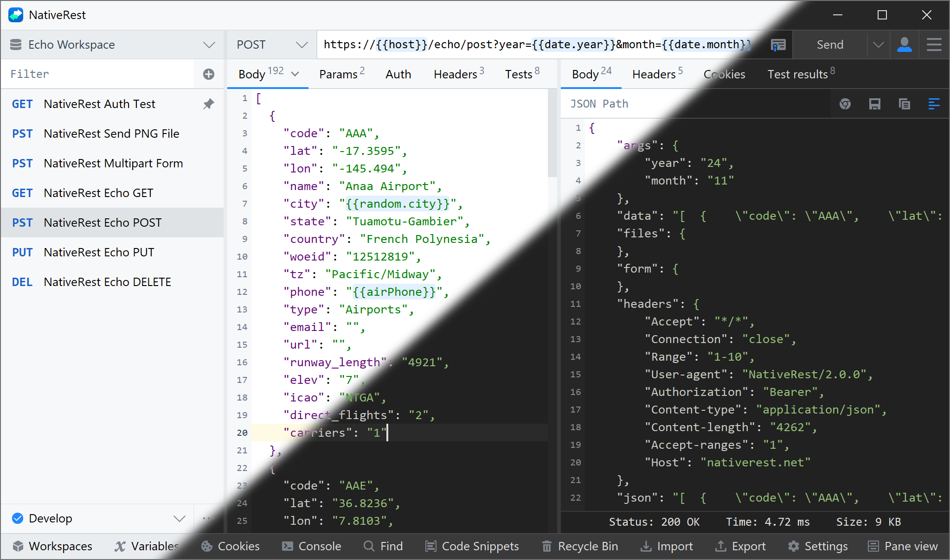This screenshot has height=560, width=950.
Task: Expand the Send button arrow options
Action: point(878,45)
